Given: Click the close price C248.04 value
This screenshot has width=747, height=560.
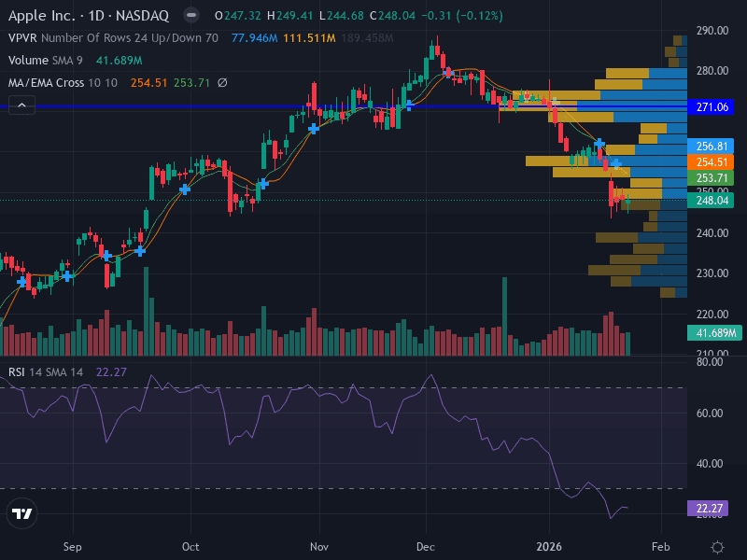Looking at the screenshot, I should [392, 16].
